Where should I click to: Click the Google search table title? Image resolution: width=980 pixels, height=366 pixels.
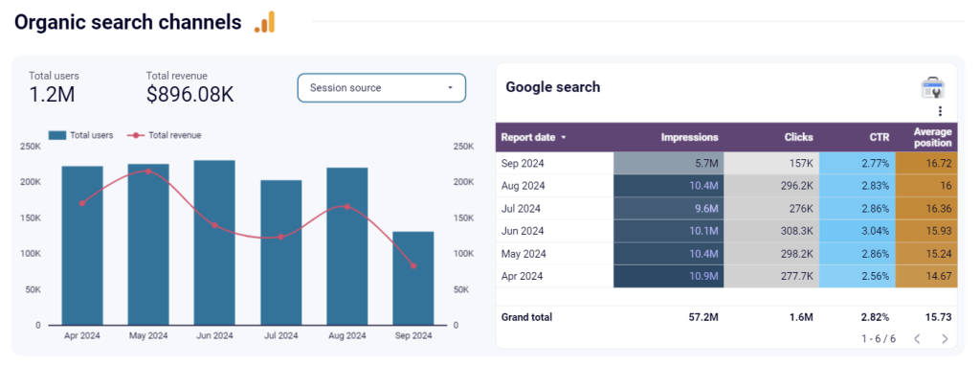pos(552,87)
